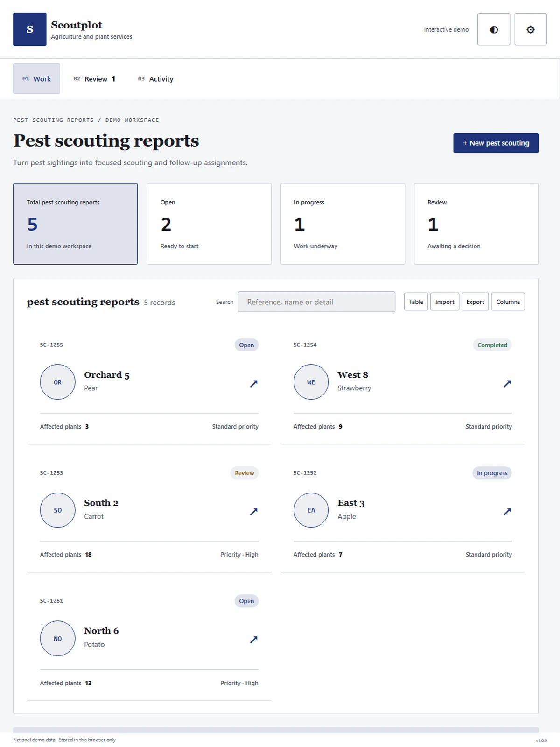The width and height of the screenshot is (560, 747).
Task: Filter by the Open stat card
Action: click(209, 224)
